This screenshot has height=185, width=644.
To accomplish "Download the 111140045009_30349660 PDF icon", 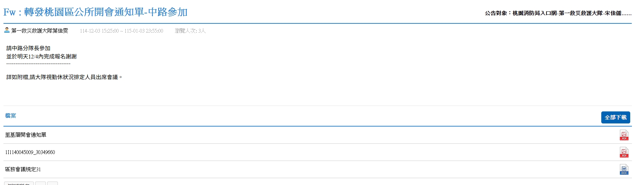I will 624,152.
